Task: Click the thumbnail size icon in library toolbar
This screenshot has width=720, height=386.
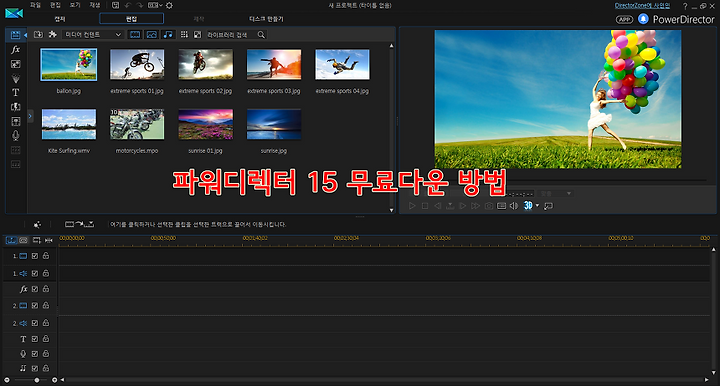Action: coord(197,34)
